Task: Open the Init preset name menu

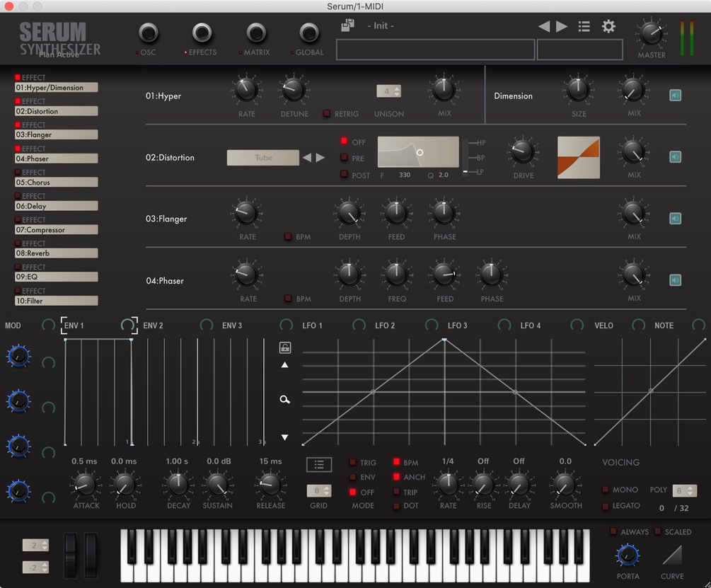Action: 381,26
